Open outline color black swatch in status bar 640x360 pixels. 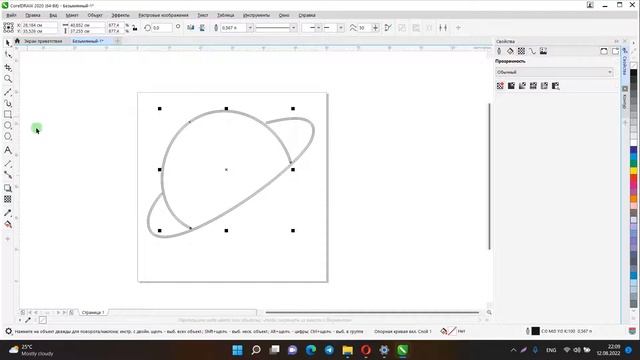(x=536, y=331)
